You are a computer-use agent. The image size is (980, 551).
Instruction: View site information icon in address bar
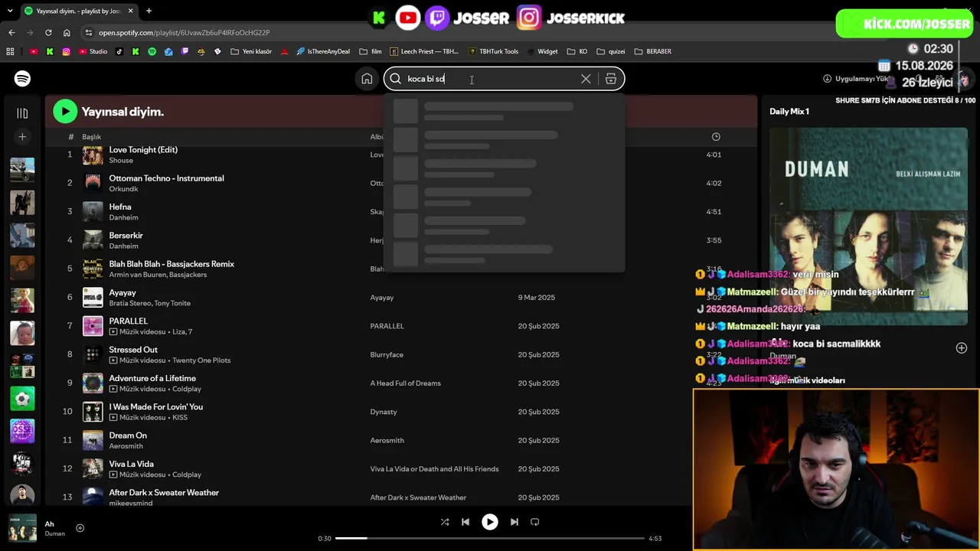(x=89, y=33)
